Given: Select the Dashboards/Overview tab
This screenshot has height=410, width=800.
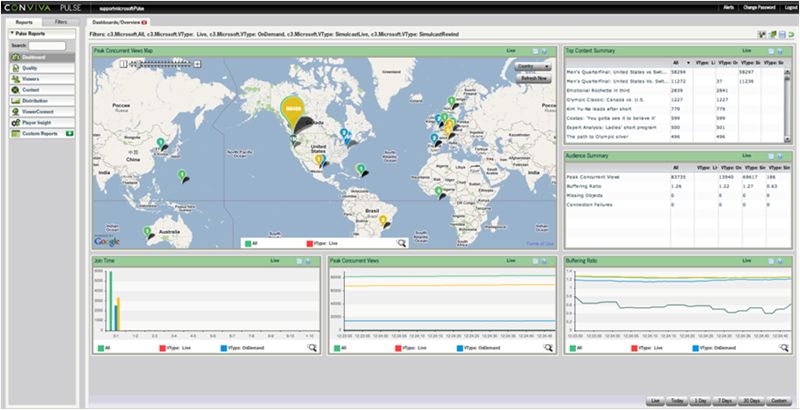Looking at the screenshot, I should tap(118, 22).
